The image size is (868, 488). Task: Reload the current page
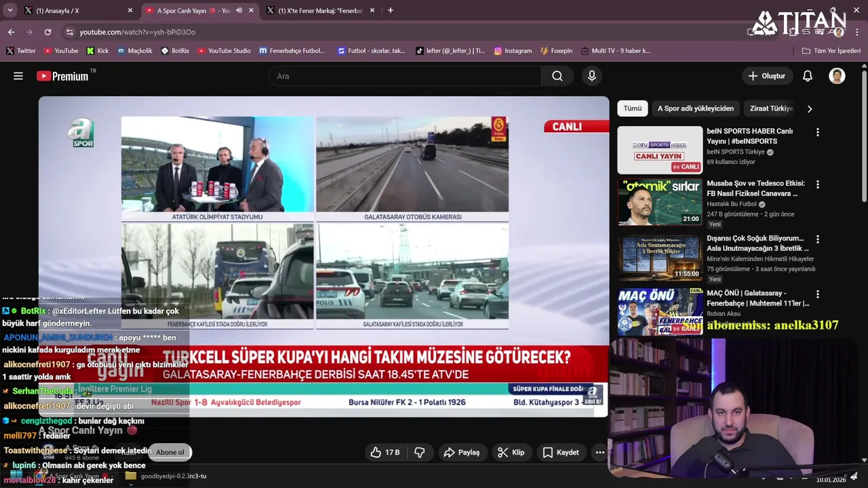coord(47,32)
